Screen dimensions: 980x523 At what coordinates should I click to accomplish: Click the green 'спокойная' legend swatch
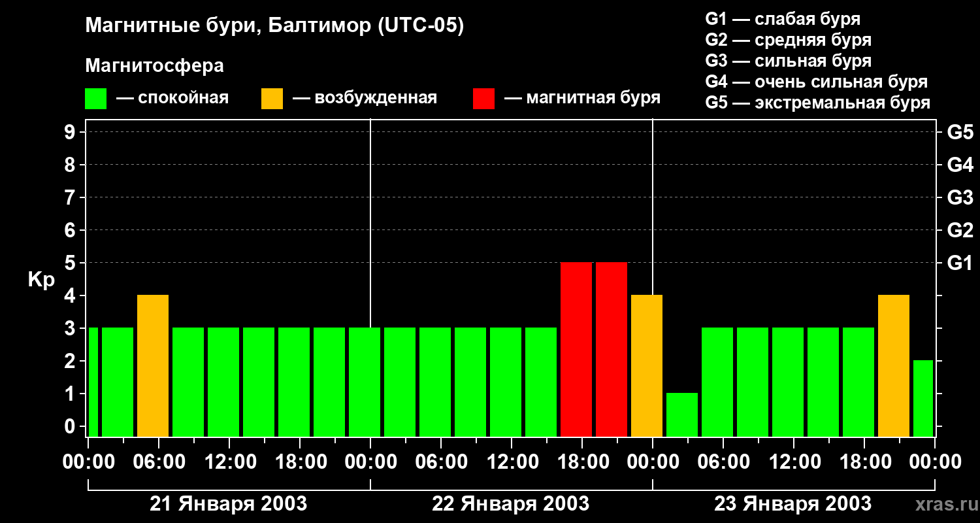pyautogui.click(x=95, y=99)
